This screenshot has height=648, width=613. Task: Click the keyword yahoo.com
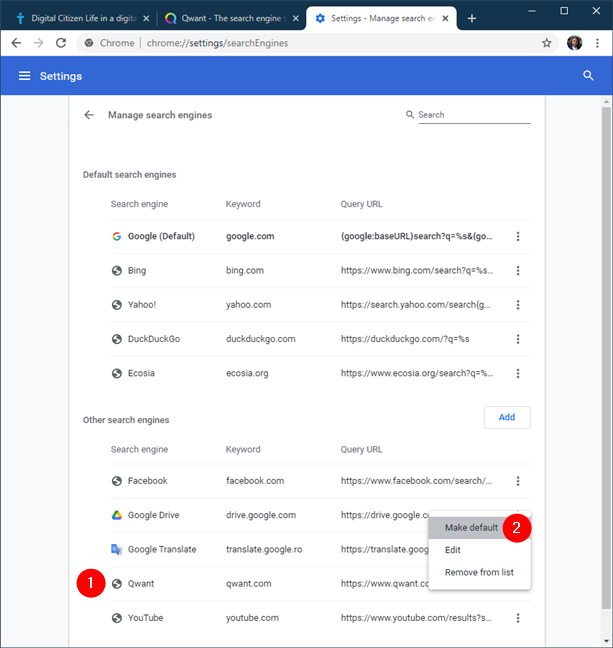click(248, 305)
